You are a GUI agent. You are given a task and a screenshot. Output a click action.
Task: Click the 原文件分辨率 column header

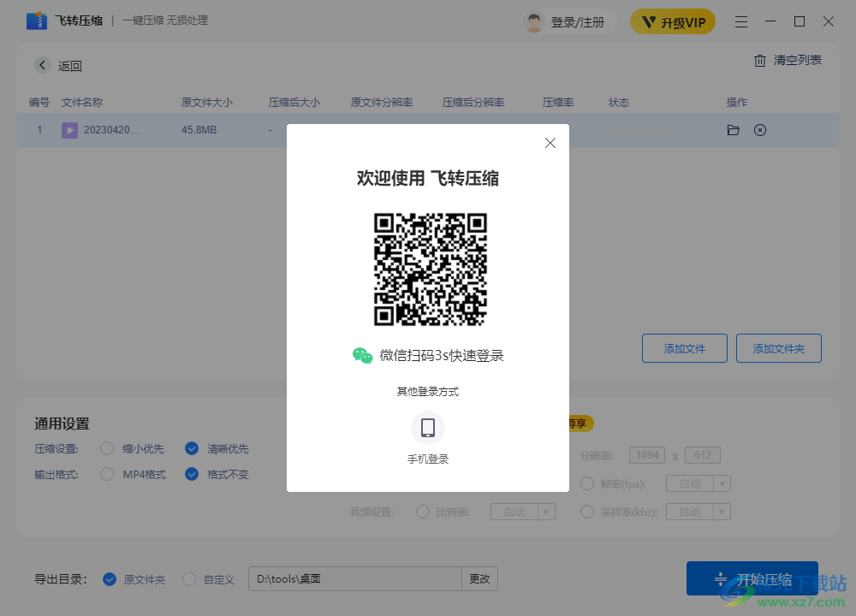(x=382, y=103)
